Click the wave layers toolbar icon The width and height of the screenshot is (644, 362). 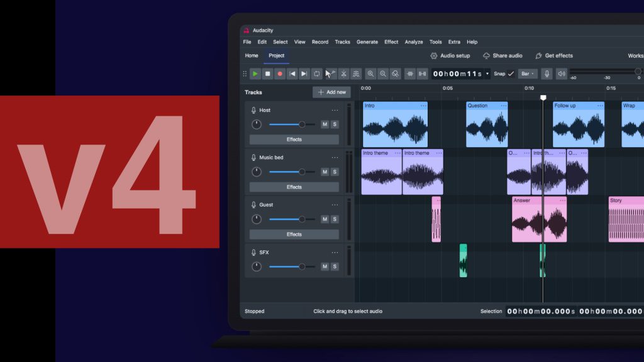(x=356, y=74)
